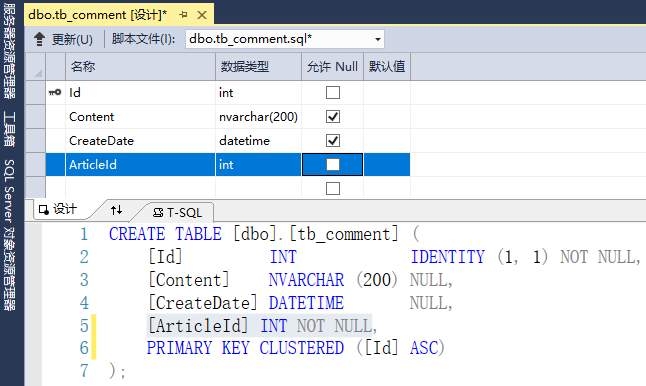Image resolution: width=646 pixels, height=386 pixels.
Task: Click the 更新(U) button
Action: [63, 39]
